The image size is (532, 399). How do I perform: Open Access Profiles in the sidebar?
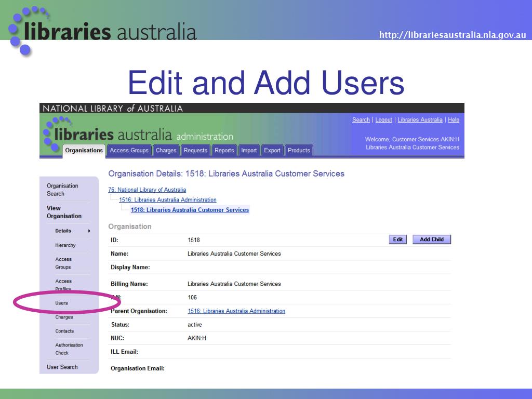coord(63,285)
